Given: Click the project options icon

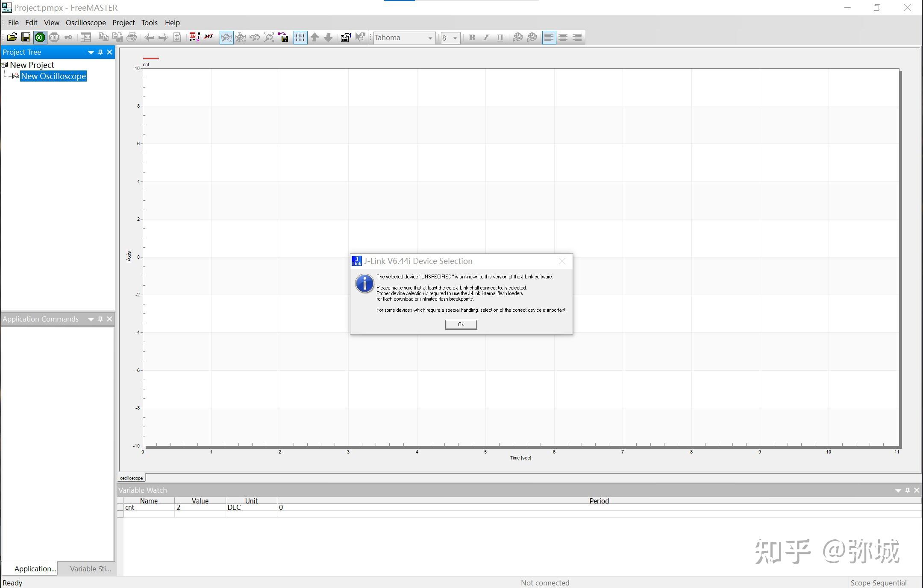Looking at the screenshot, I should click(x=345, y=38).
